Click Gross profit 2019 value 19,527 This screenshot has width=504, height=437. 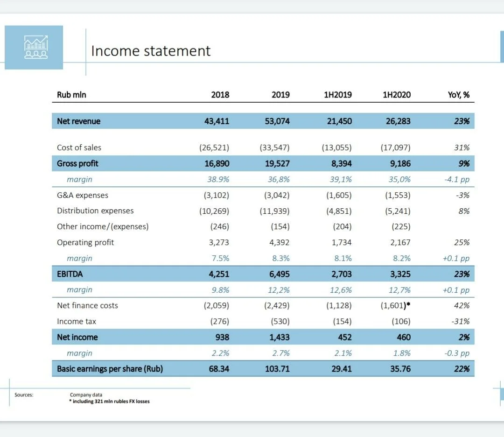pos(277,164)
